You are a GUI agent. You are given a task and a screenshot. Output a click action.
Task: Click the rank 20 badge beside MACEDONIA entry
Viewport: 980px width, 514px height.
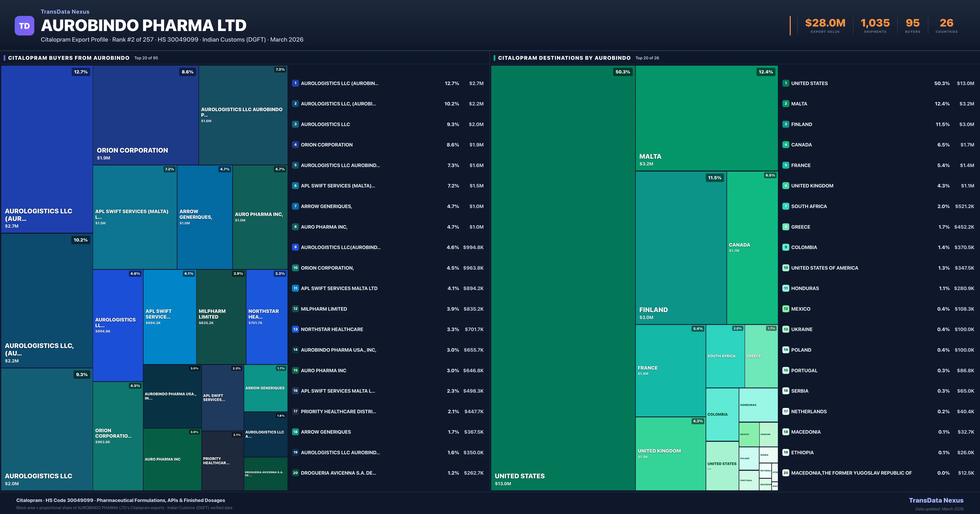[x=786, y=473]
